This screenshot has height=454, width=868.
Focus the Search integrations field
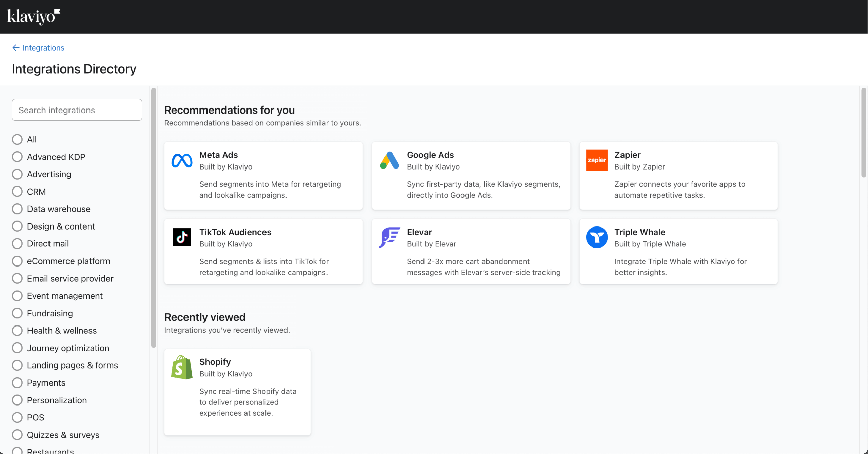click(77, 110)
